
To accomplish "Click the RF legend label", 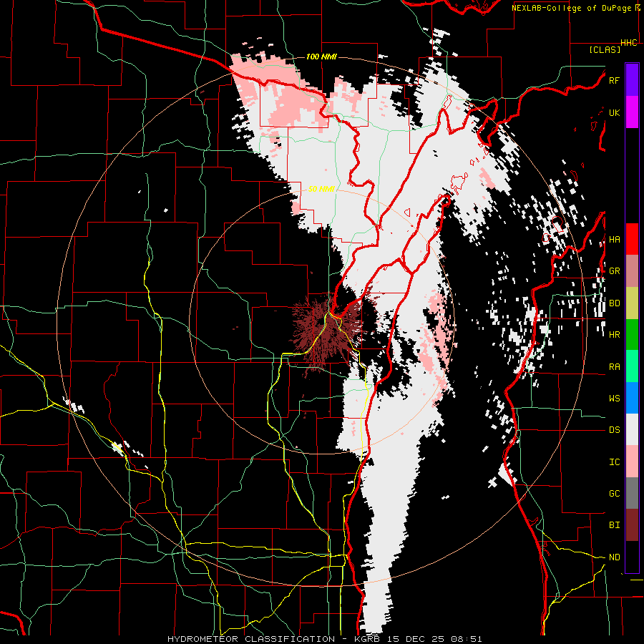I will (614, 80).
